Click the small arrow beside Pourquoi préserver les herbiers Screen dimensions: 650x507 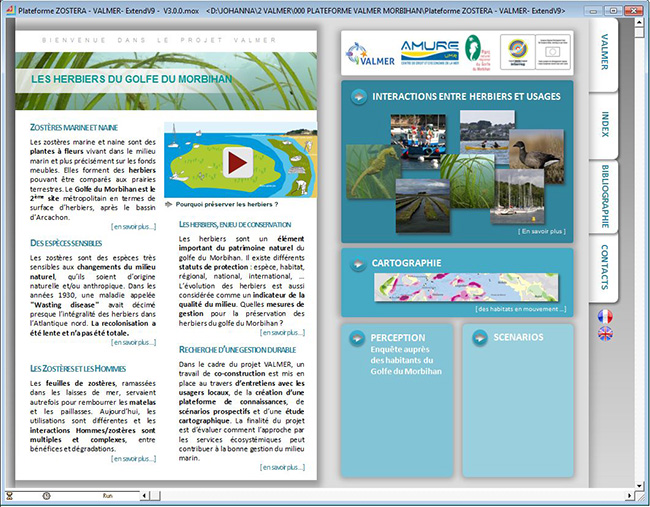coord(169,204)
